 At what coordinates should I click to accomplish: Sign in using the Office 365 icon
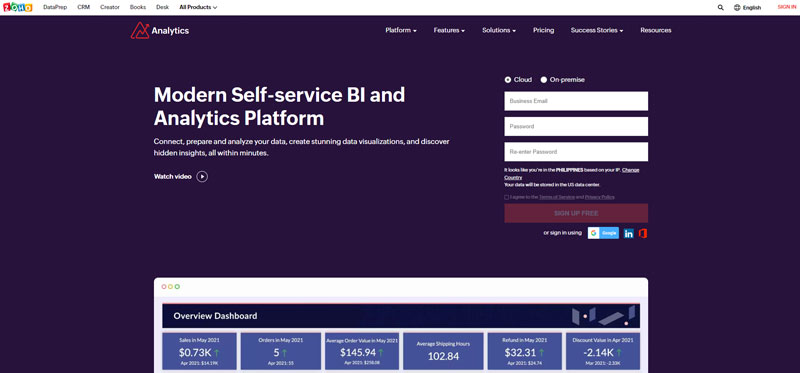tap(643, 233)
